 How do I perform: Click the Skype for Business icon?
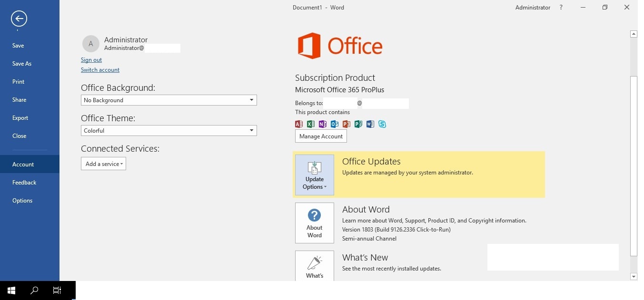382,124
